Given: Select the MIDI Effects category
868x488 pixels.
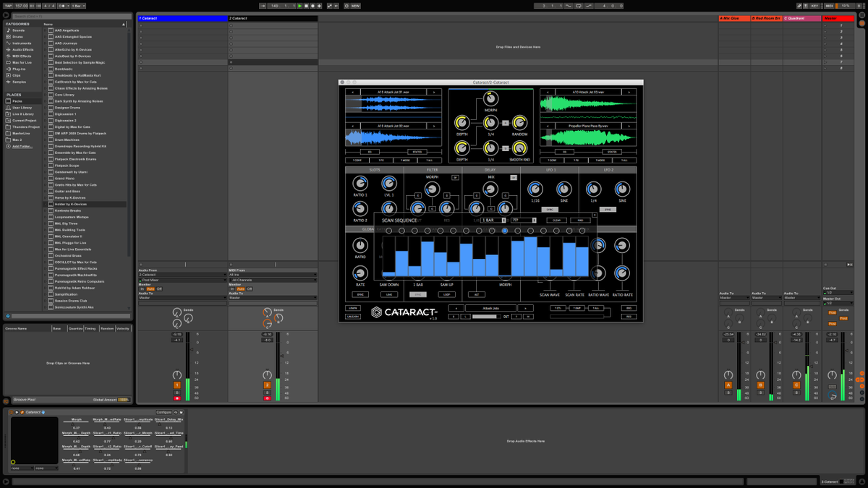Looking at the screenshot, I should [x=22, y=56].
